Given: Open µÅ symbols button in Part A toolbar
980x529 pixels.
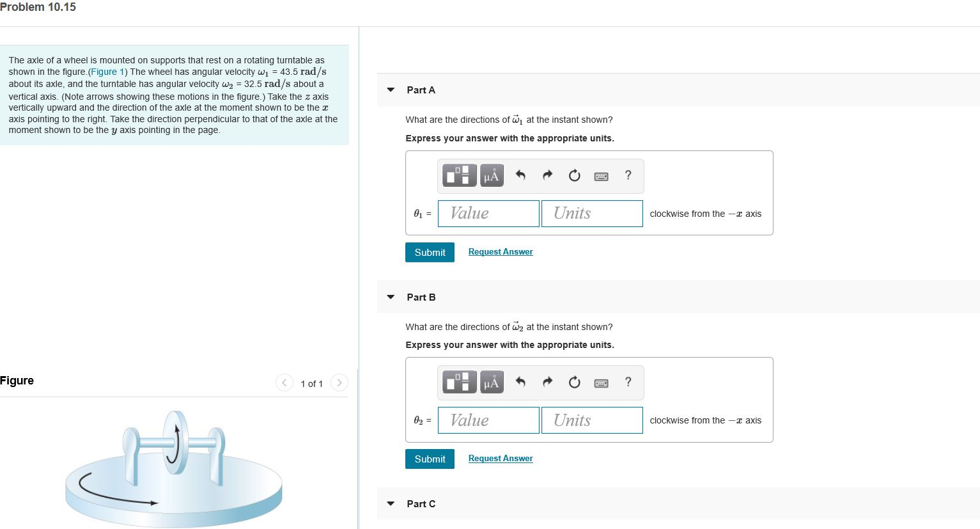Looking at the screenshot, I should click(x=492, y=175).
